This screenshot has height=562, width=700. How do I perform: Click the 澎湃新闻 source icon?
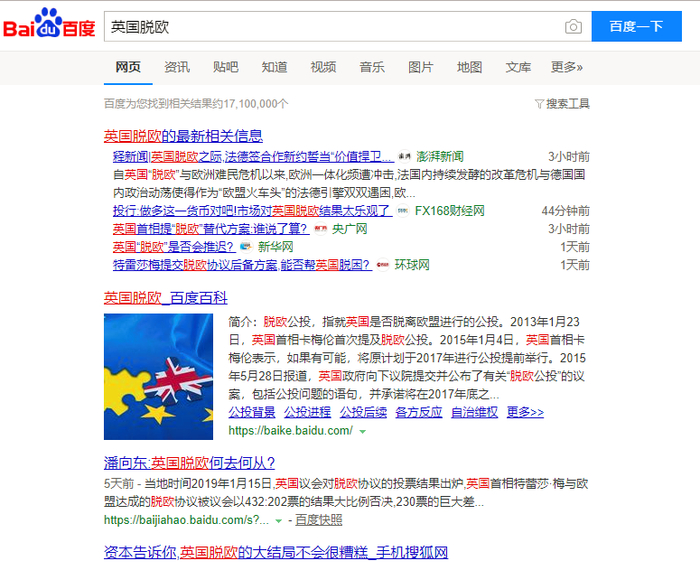(404, 157)
